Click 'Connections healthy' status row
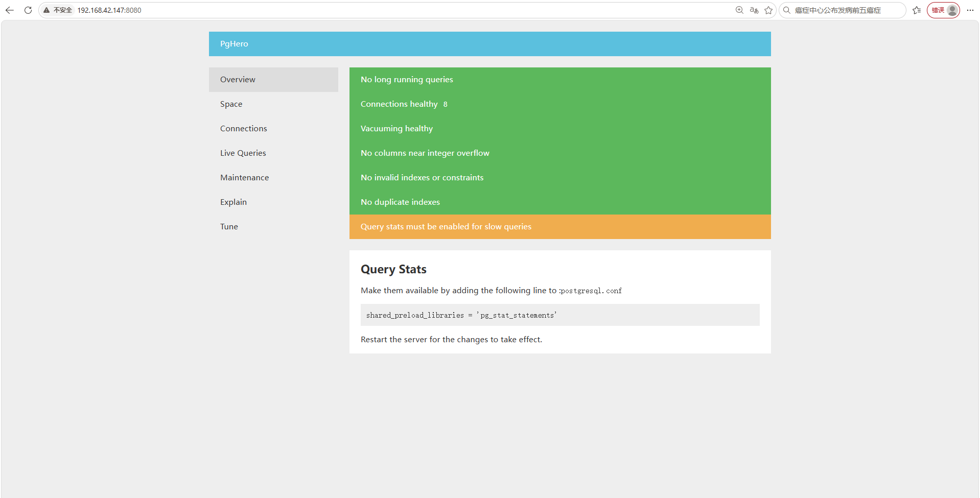This screenshot has width=980, height=498. pyautogui.click(x=560, y=104)
